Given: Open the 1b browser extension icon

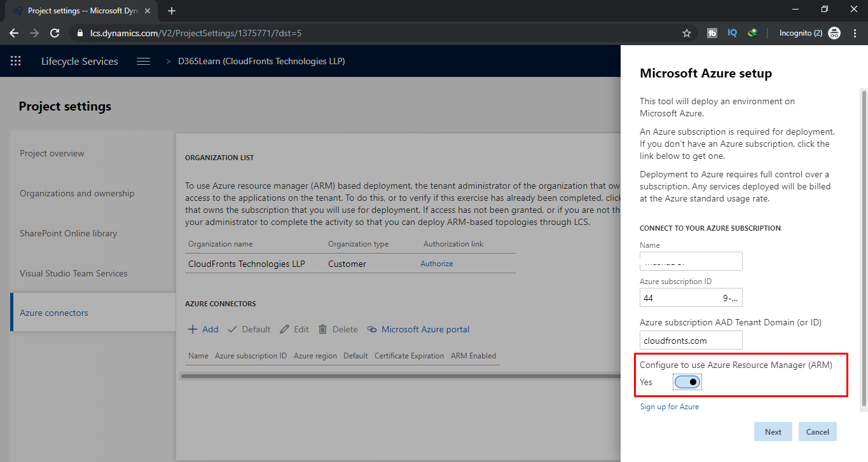Looking at the screenshot, I should click(712, 33).
